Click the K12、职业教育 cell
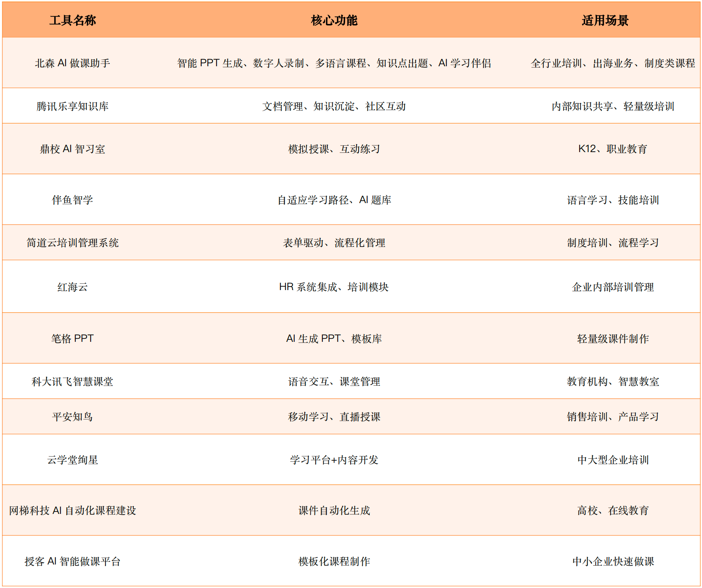This screenshot has width=702, height=588. pos(613,149)
